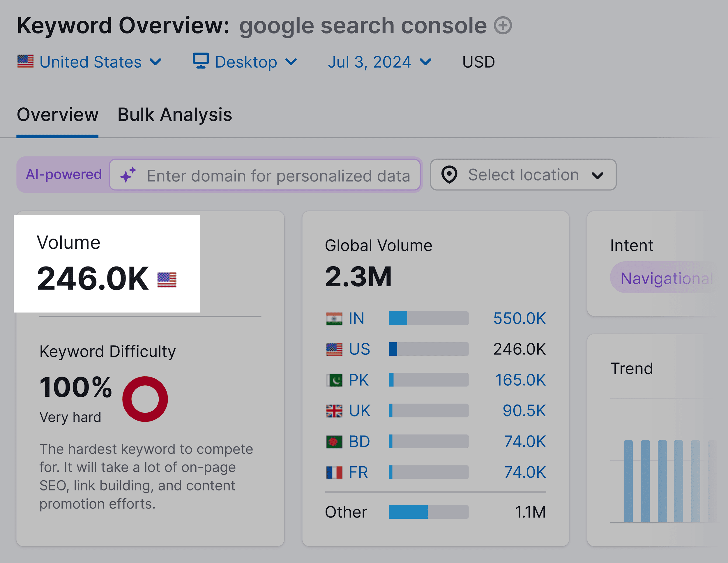728x563 pixels.
Task: Open the Select location dropdown
Action: pos(523,175)
